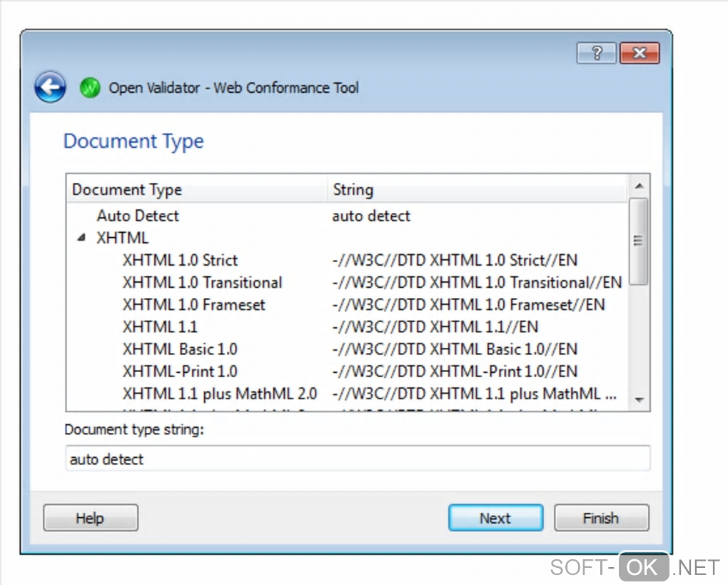Select XHTML 1.0 Strict in the list

click(x=180, y=261)
